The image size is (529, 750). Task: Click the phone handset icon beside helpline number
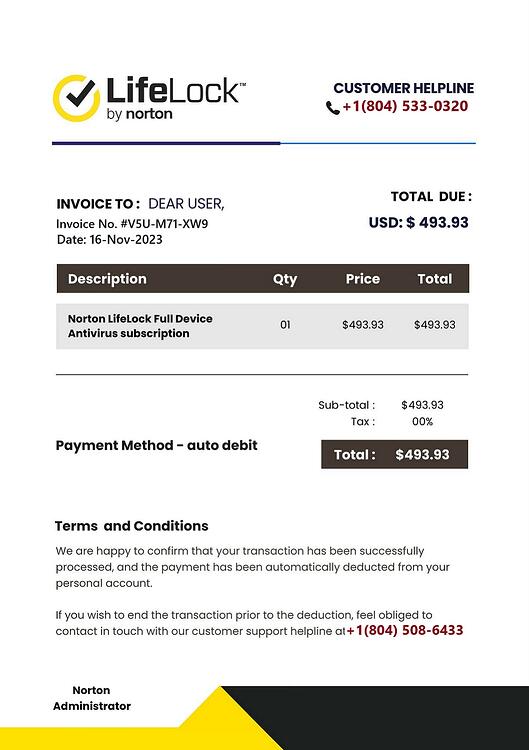pyautogui.click(x=332, y=108)
